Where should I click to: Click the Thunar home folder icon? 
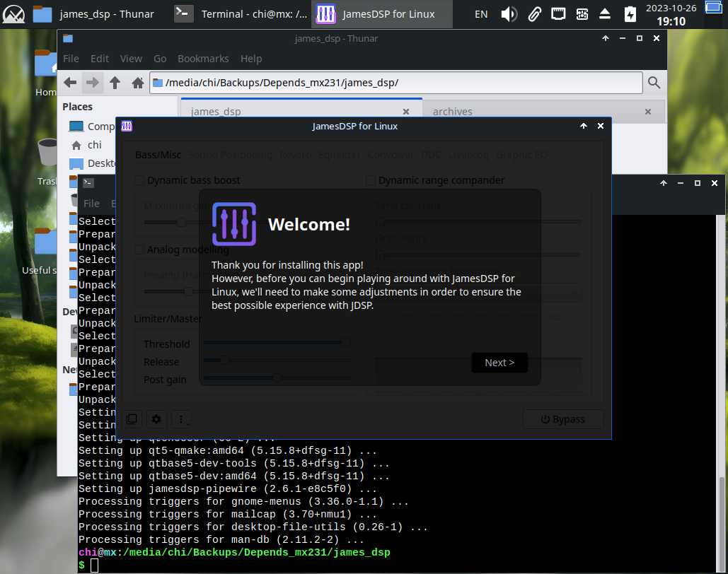138,83
